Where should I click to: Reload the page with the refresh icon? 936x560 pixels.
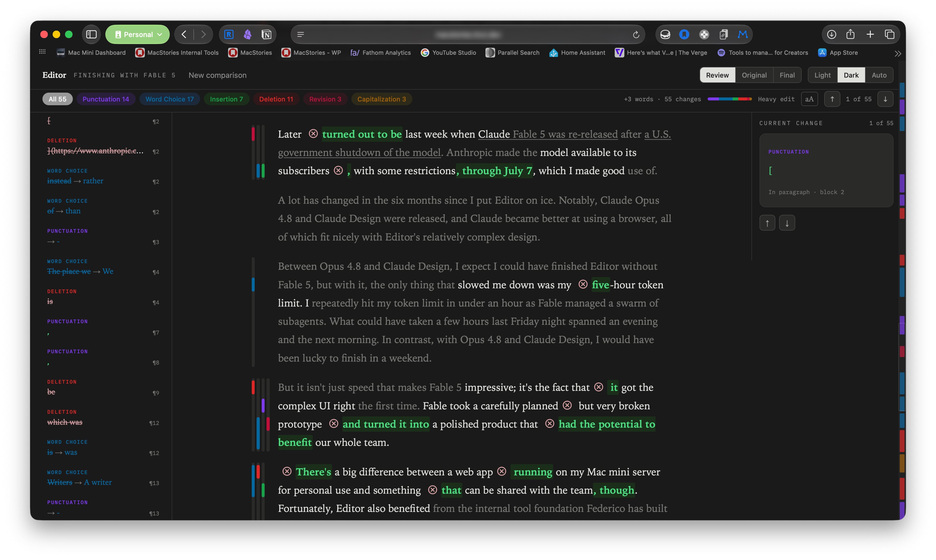click(x=636, y=34)
